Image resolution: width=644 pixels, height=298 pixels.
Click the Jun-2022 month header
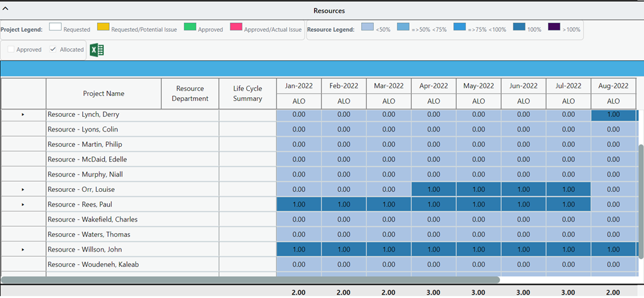tap(523, 86)
